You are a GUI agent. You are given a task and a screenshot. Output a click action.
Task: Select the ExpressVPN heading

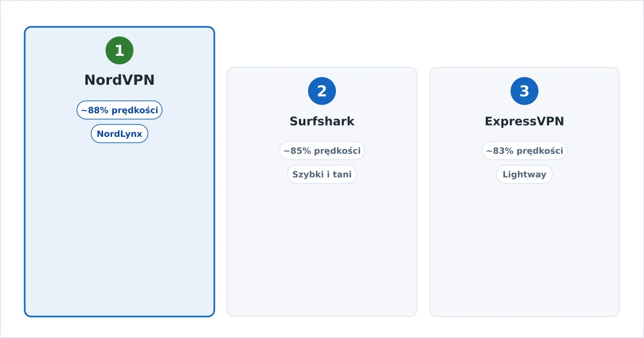tap(524, 121)
